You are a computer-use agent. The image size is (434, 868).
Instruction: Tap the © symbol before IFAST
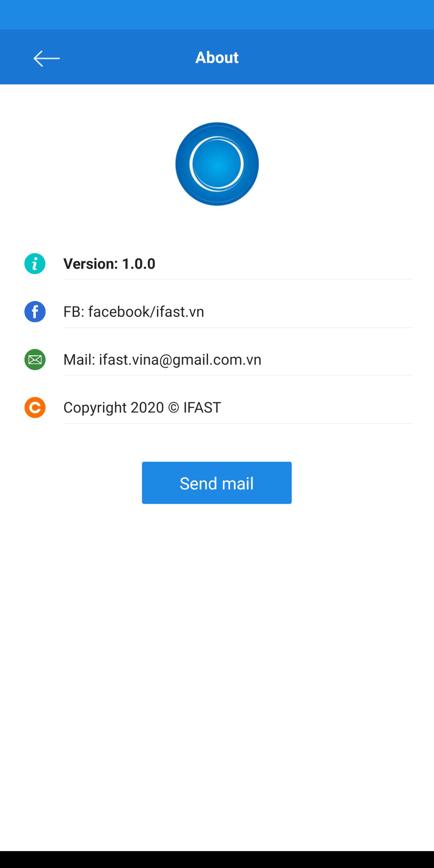173,408
